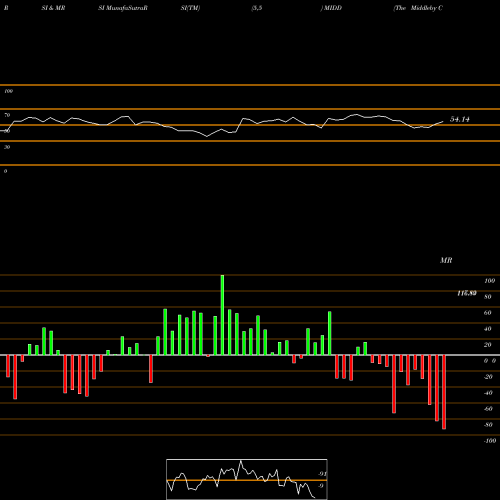
Task: Click the -60 axis label in the MR chart
Action: [x=488, y=409]
